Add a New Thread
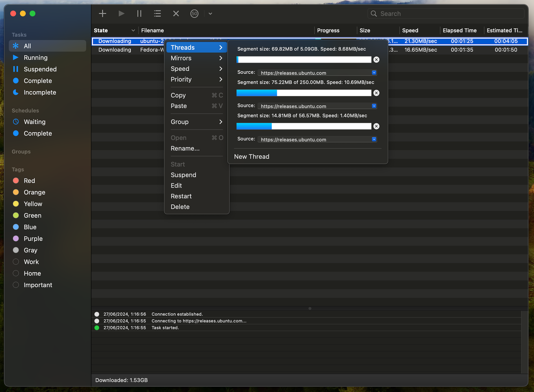Screen dimensions: 534x392 click(x=252, y=157)
